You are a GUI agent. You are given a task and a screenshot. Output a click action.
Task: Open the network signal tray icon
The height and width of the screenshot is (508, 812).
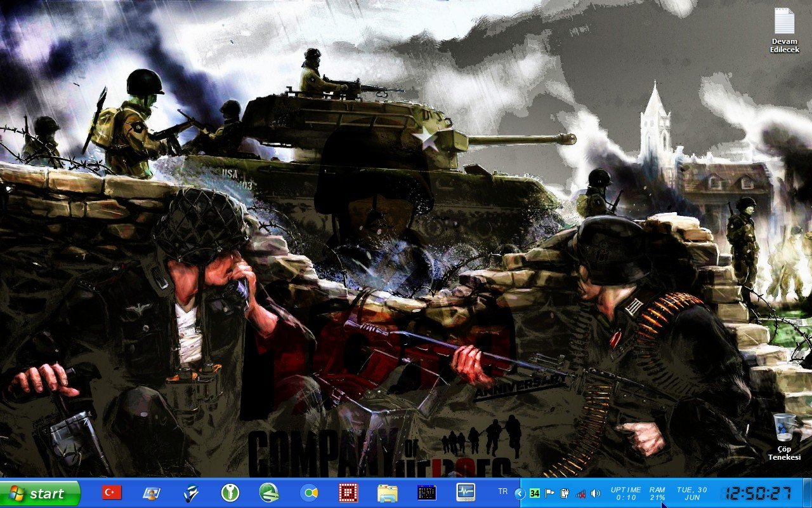pyautogui.click(x=580, y=493)
